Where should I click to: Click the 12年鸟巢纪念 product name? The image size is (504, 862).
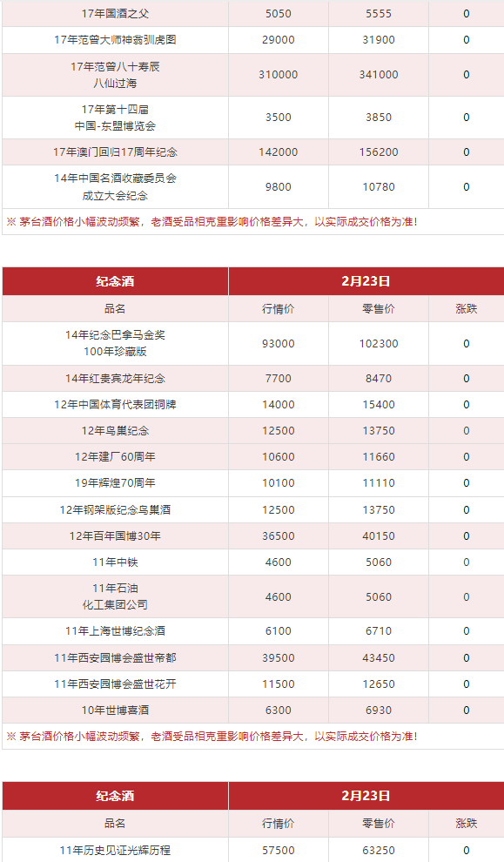[115, 430]
